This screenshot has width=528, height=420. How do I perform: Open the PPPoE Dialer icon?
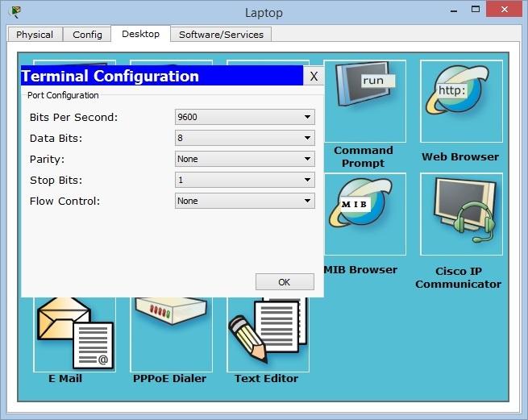click(x=171, y=334)
